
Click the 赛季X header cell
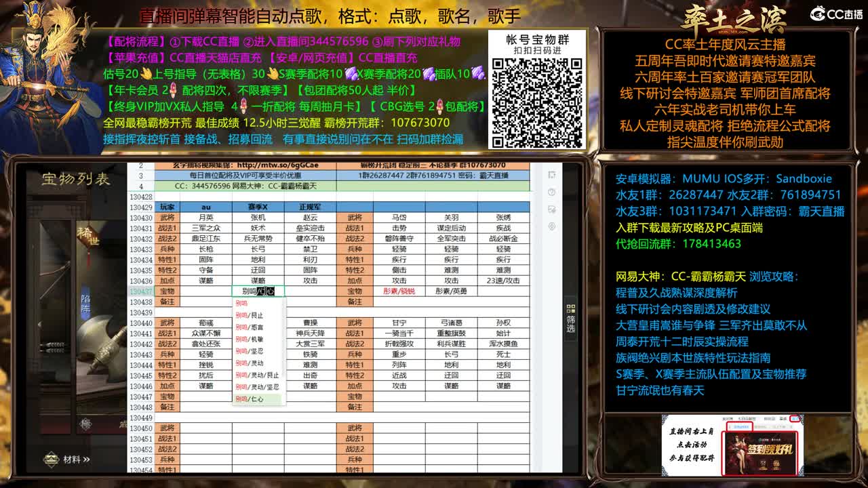[x=258, y=207]
